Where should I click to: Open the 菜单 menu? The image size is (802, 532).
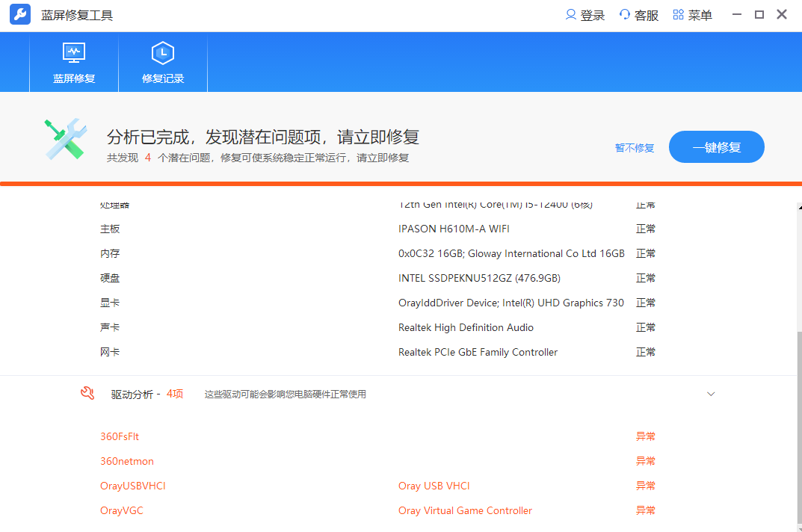click(x=700, y=16)
